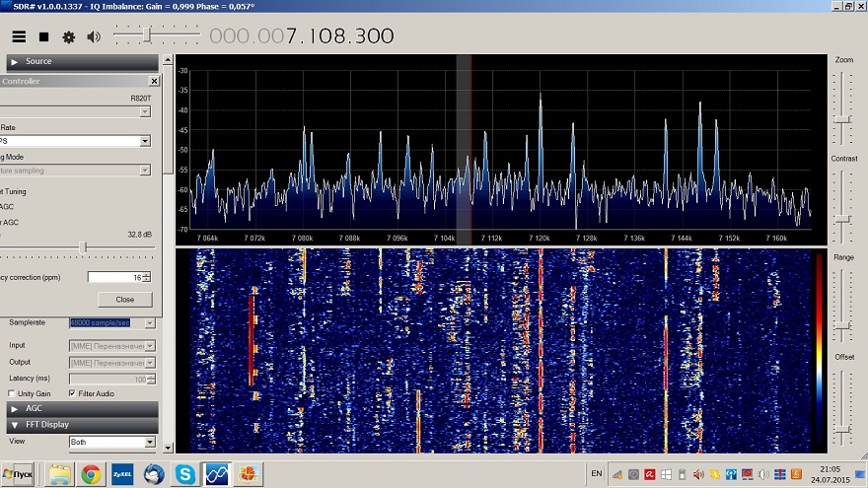Open Windows Explorer folder icon in taskbar

pyautogui.click(x=59, y=474)
